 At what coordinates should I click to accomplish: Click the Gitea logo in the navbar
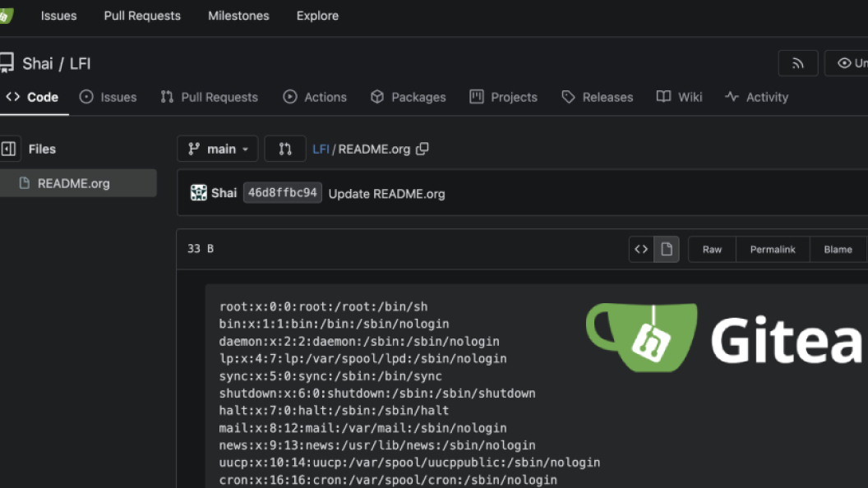[6, 16]
